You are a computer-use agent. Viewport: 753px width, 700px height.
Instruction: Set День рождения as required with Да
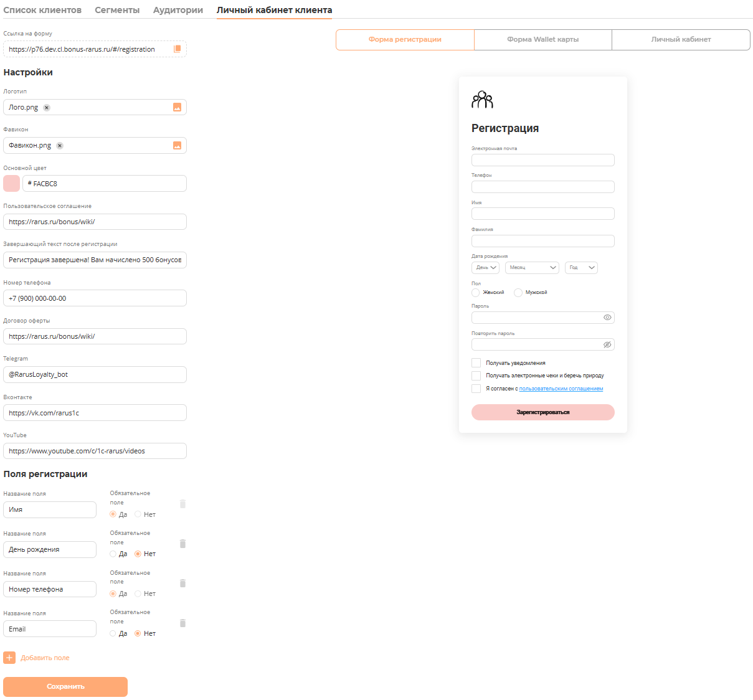(x=113, y=554)
